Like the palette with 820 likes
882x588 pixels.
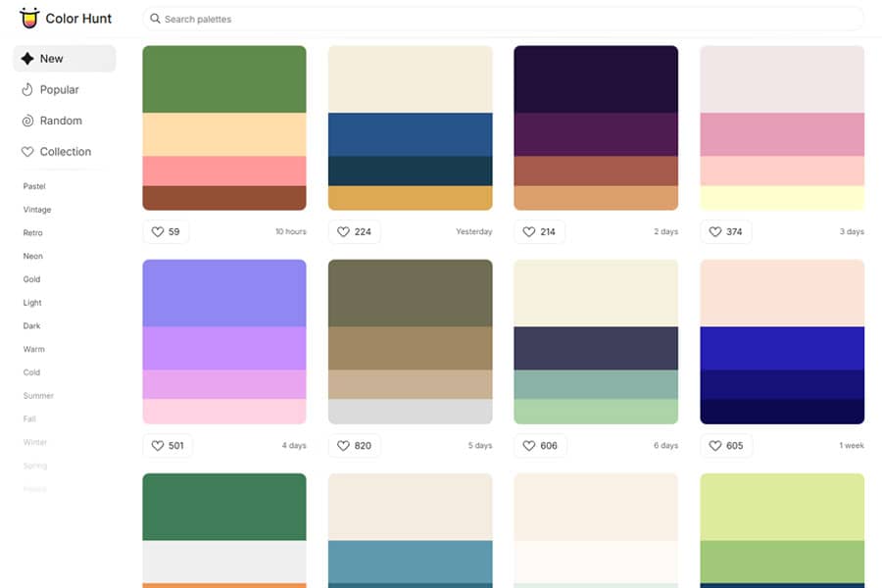(x=354, y=446)
